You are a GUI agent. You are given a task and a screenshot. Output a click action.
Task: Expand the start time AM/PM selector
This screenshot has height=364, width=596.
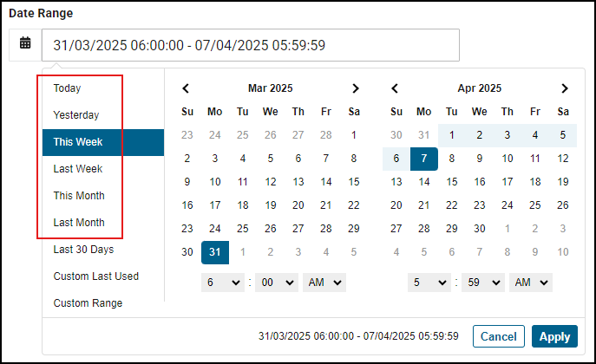(324, 283)
